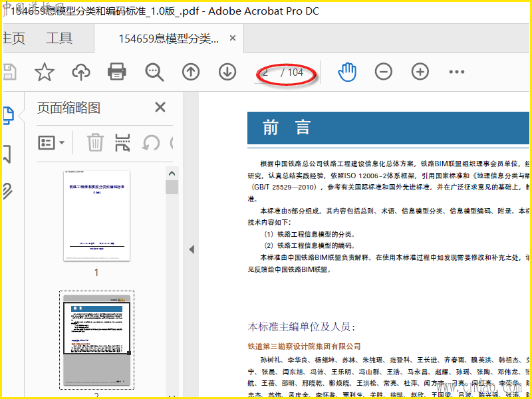
Task: Open the attachments paperclip panel
Action: pyautogui.click(x=7, y=190)
